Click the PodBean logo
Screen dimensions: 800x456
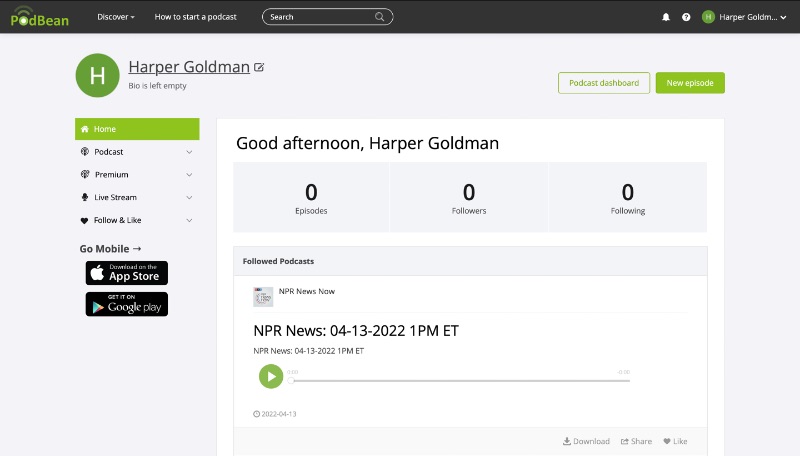pyautogui.click(x=39, y=16)
